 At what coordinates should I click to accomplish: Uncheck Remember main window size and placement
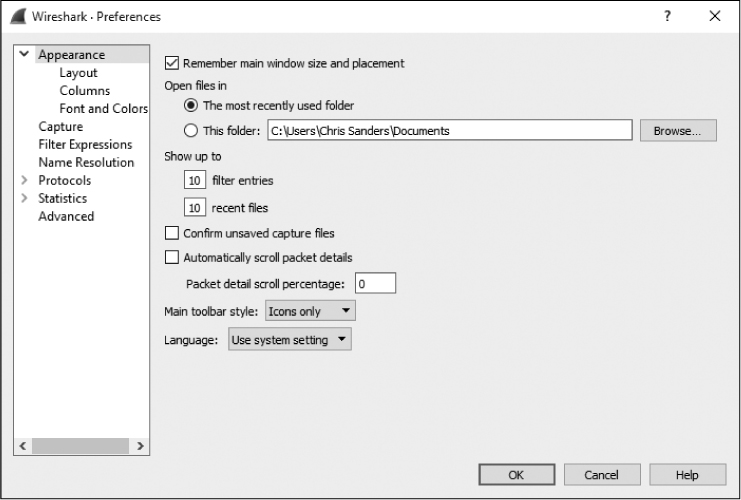pos(172,63)
